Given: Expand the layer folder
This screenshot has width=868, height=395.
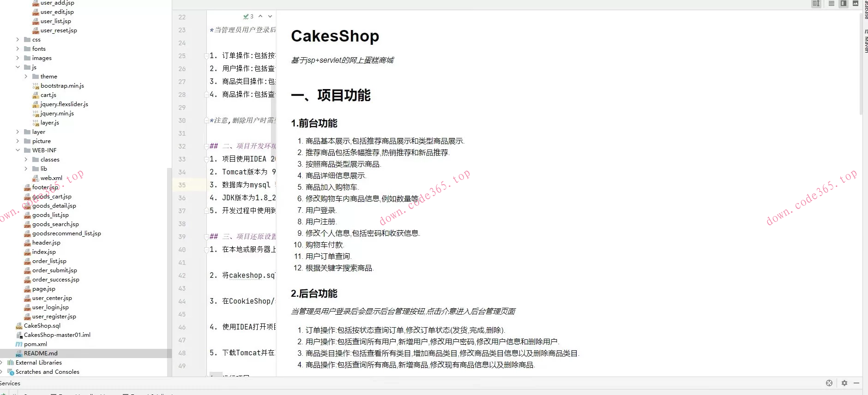Looking at the screenshot, I should [18, 132].
